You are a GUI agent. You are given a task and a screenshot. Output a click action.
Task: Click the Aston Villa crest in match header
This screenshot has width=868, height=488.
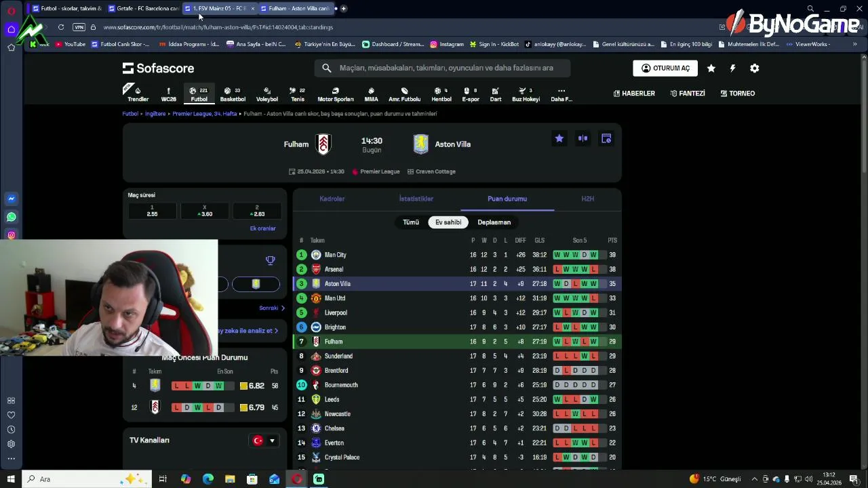pos(420,144)
